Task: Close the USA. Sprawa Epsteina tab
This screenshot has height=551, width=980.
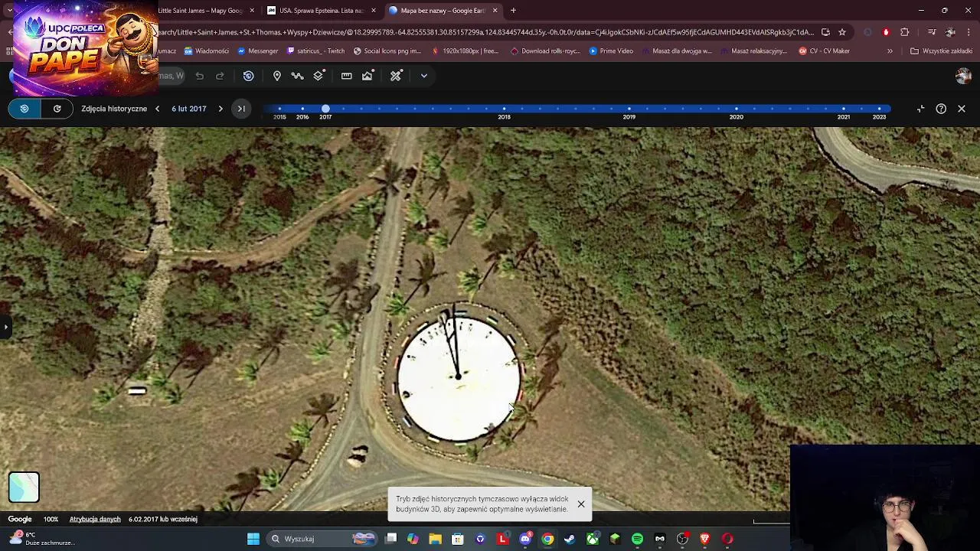Action: [374, 11]
